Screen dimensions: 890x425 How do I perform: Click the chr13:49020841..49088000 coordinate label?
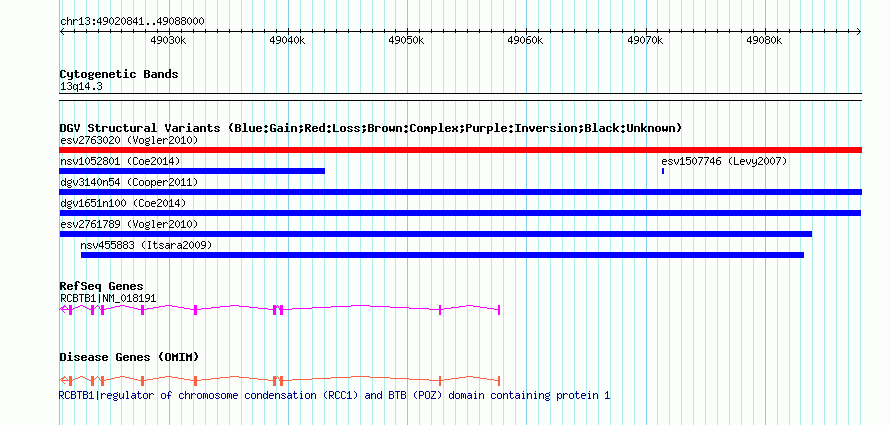(x=132, y=21)
